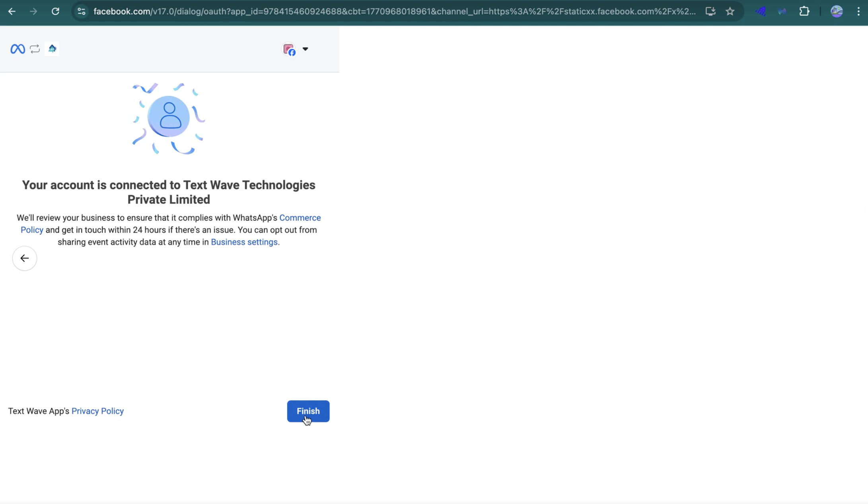Reload the page
This screenshot has width=868, height=504.
click(55, 12)
